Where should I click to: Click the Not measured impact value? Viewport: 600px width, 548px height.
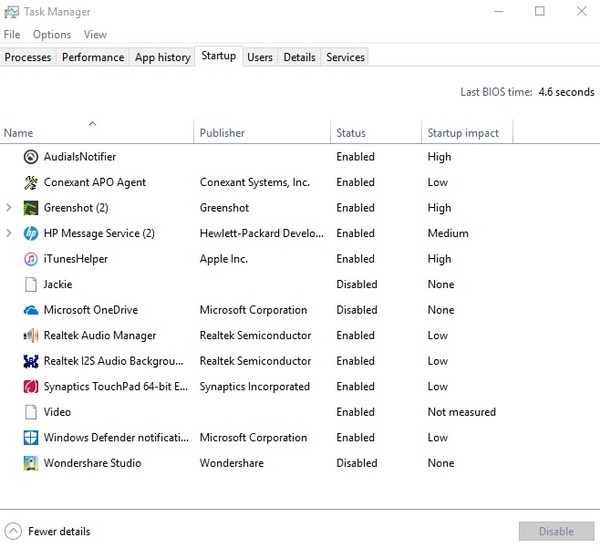point(461,412)
